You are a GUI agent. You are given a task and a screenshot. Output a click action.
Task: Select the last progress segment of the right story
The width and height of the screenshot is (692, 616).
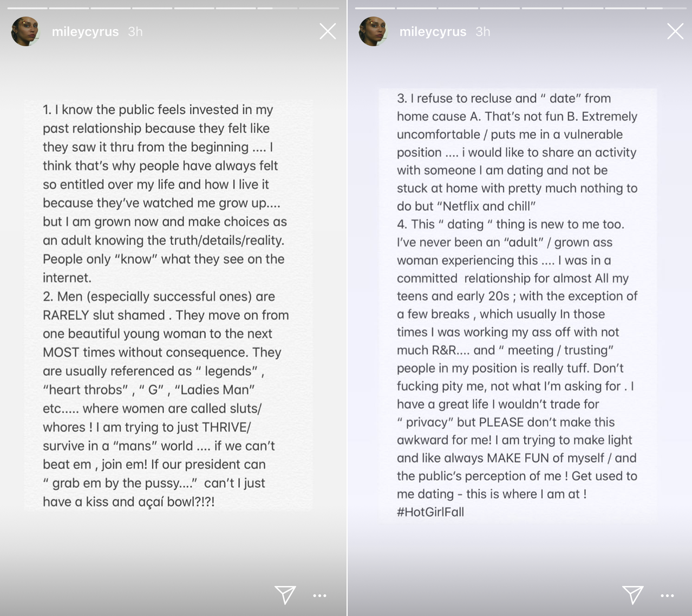pyautogui.click(x=666, y=8)
